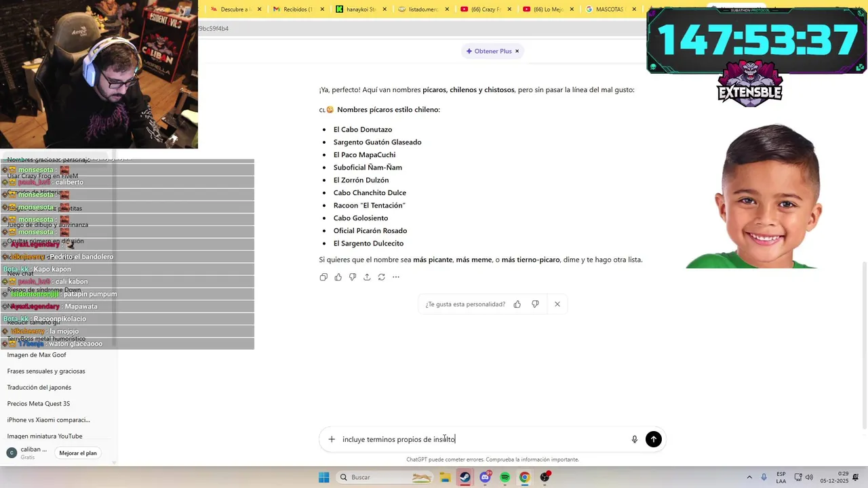Open the attach plus menu in the message box

tap(332, 439)
